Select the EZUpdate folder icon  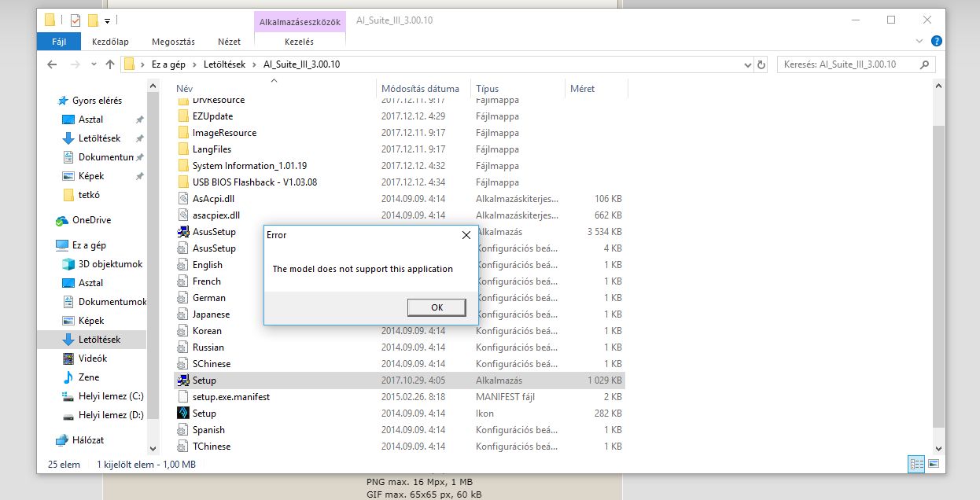point(183,116)
